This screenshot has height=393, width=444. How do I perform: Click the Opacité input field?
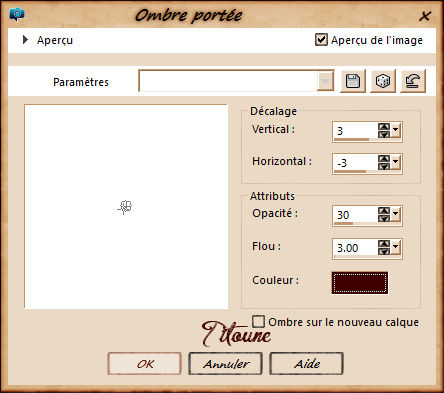(x=355, y=214)
